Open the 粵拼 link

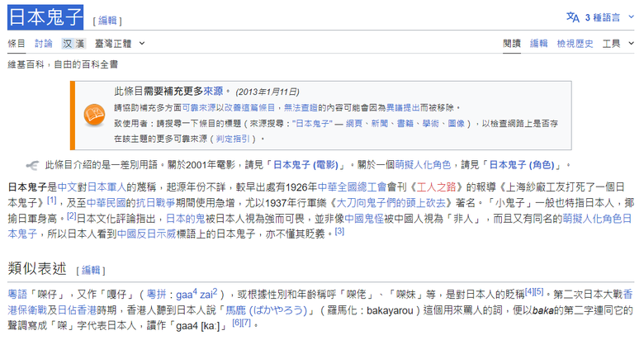(x=157, y=295)
